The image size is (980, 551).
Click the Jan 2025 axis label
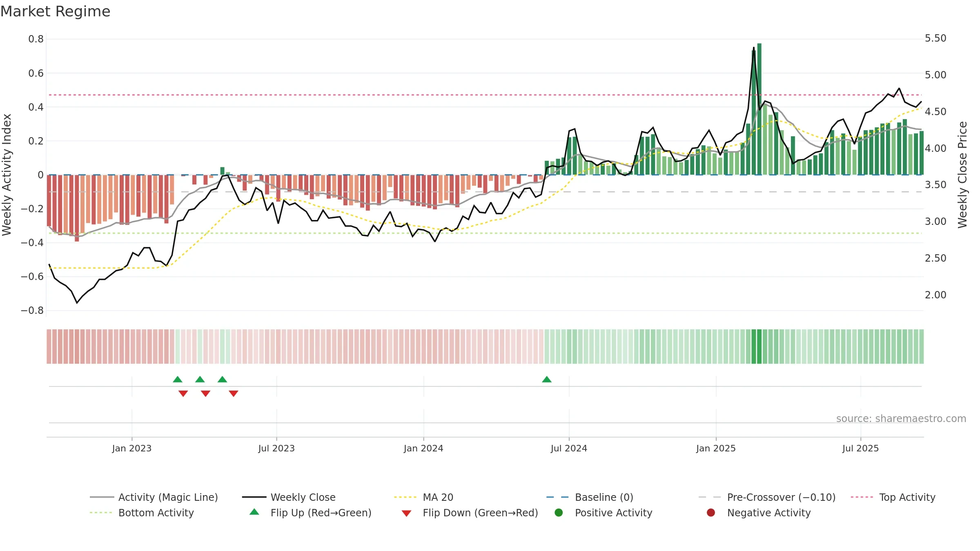pos(716,448)
